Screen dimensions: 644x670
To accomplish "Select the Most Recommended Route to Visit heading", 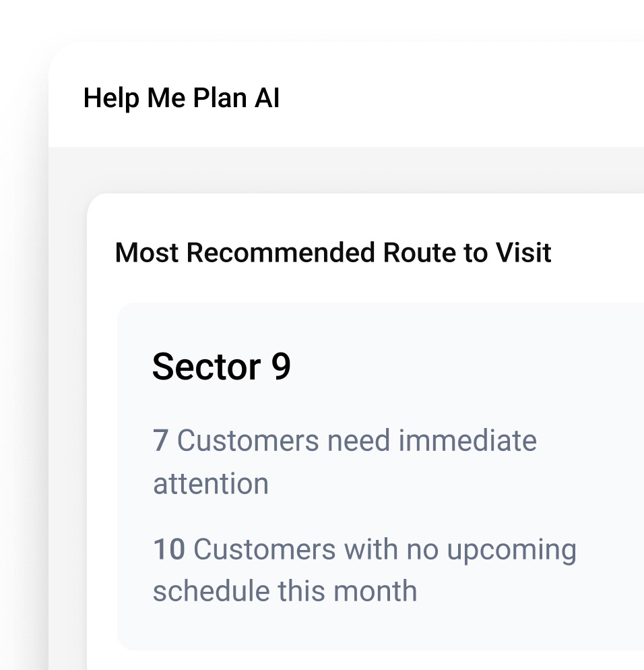I will 333,253.
